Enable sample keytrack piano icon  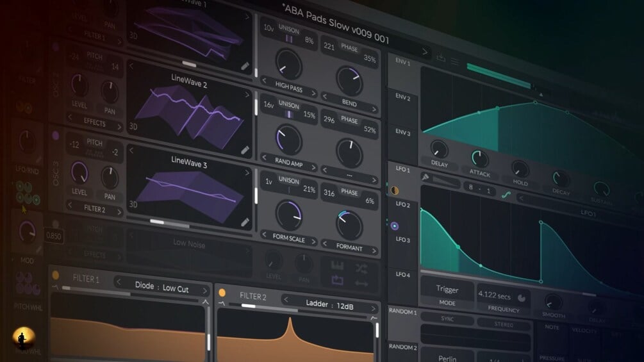pos(337,265)
